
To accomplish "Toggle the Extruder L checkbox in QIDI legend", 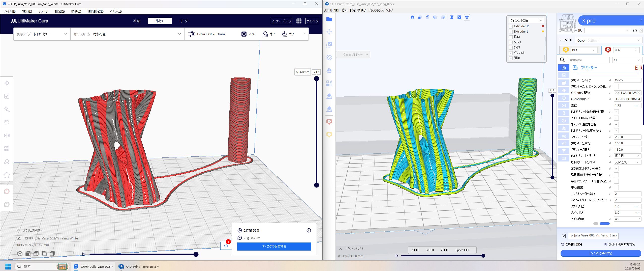I will [511, 32].
